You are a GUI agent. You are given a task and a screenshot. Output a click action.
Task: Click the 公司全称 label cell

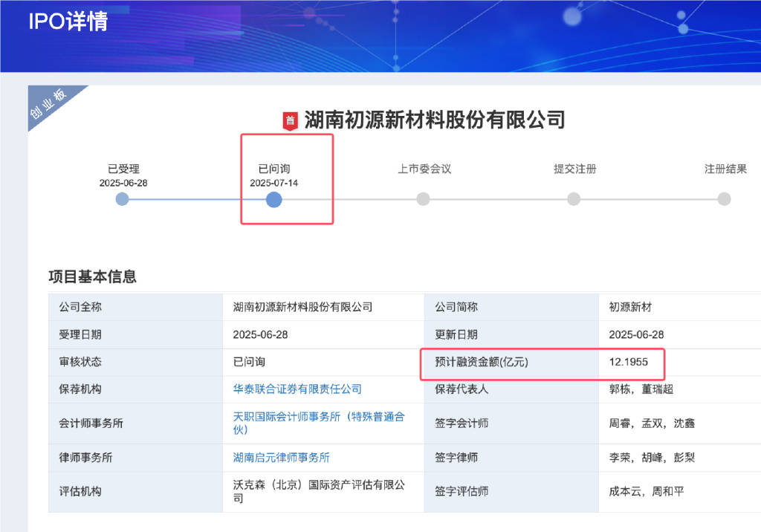tap(135, 307)
